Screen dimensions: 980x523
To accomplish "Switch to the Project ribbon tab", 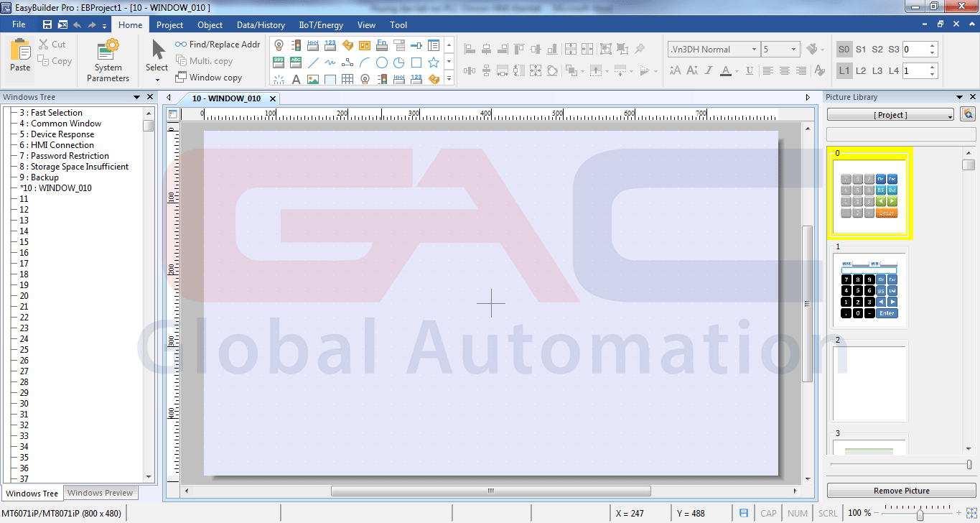I will (170, 24).
